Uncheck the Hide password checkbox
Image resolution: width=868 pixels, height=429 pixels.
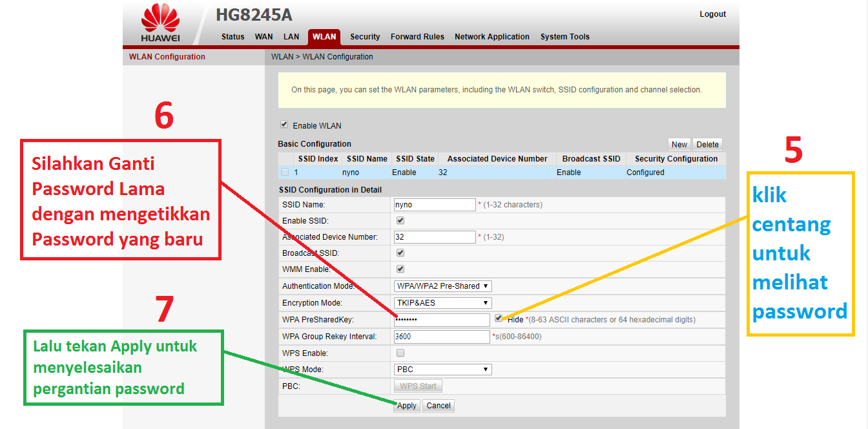tap(499, 319)
